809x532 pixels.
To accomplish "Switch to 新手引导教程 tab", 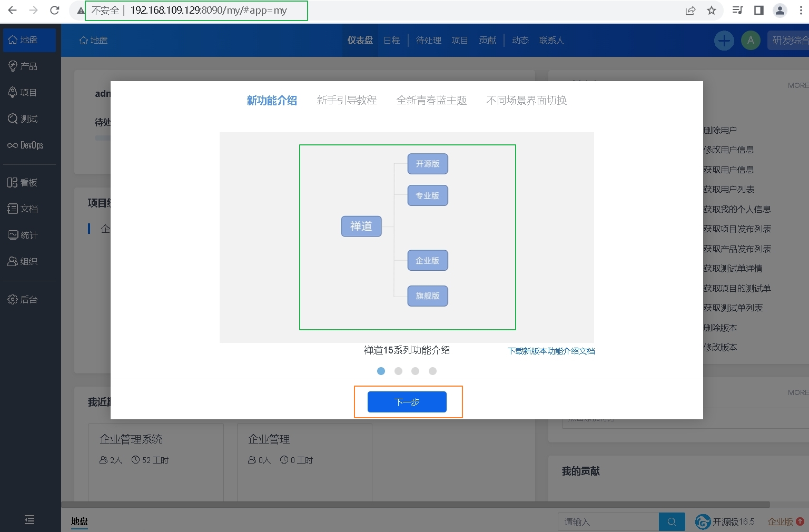I will click(x=347, y=100).
